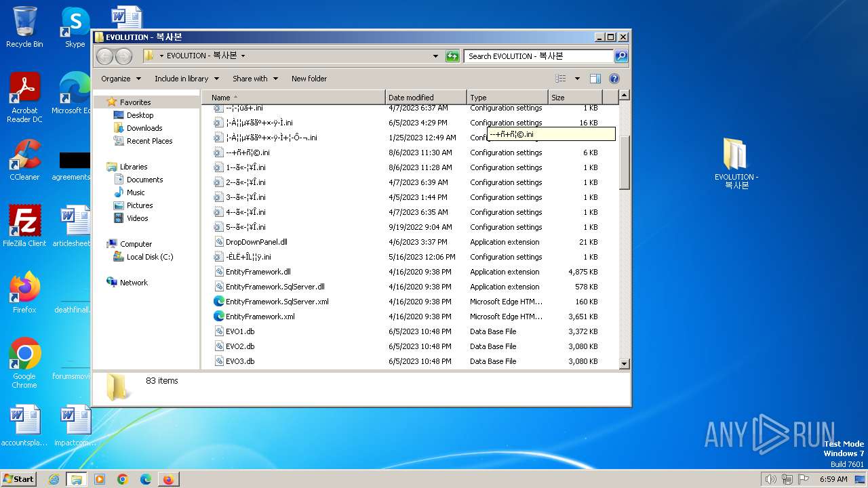This screenshot has height=488, width=868.
Task: Click the Edge icon in the taskbar
Action: [145, 479]
